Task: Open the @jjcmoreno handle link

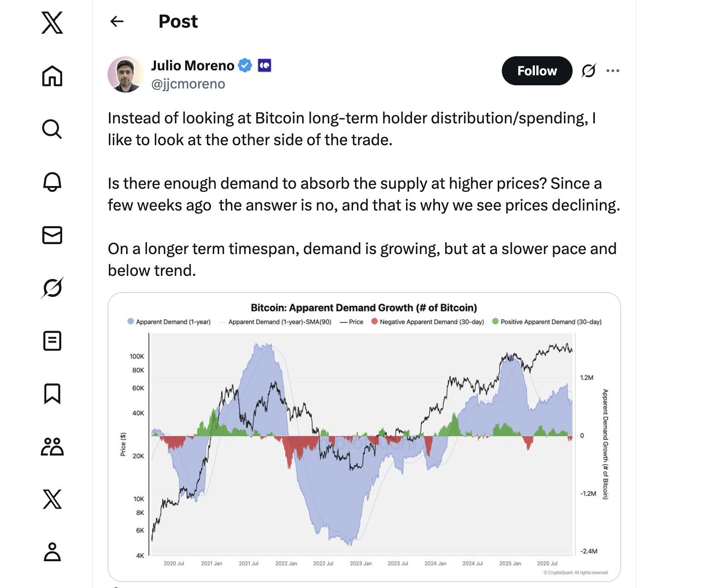Action: tap(188, 84)
